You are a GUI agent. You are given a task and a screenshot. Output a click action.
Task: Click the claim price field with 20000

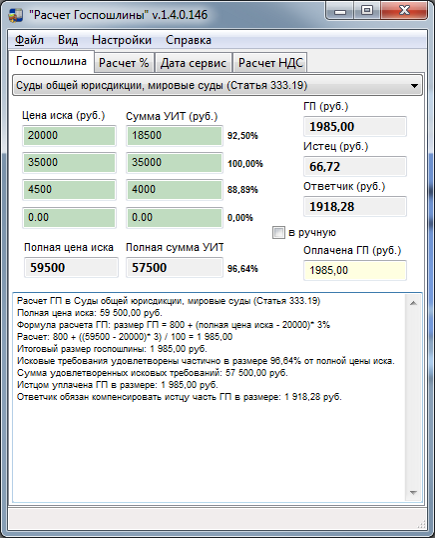click(69, 136)
